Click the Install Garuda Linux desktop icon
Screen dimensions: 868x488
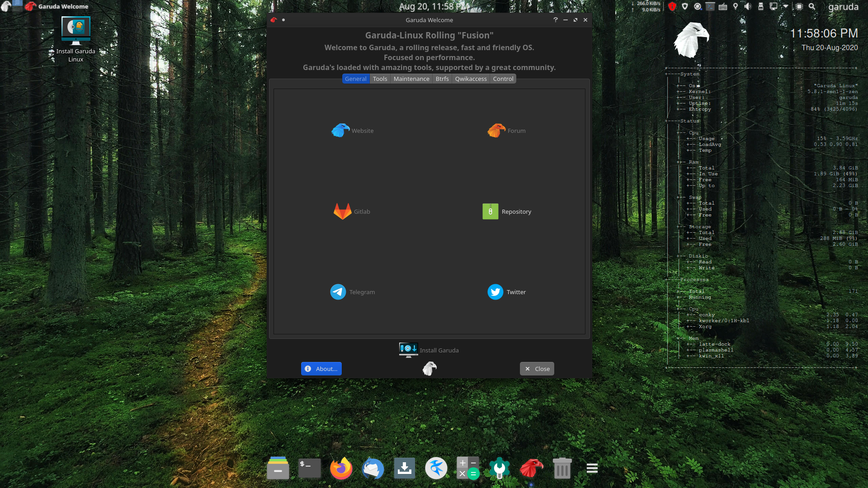click(75, 39)
